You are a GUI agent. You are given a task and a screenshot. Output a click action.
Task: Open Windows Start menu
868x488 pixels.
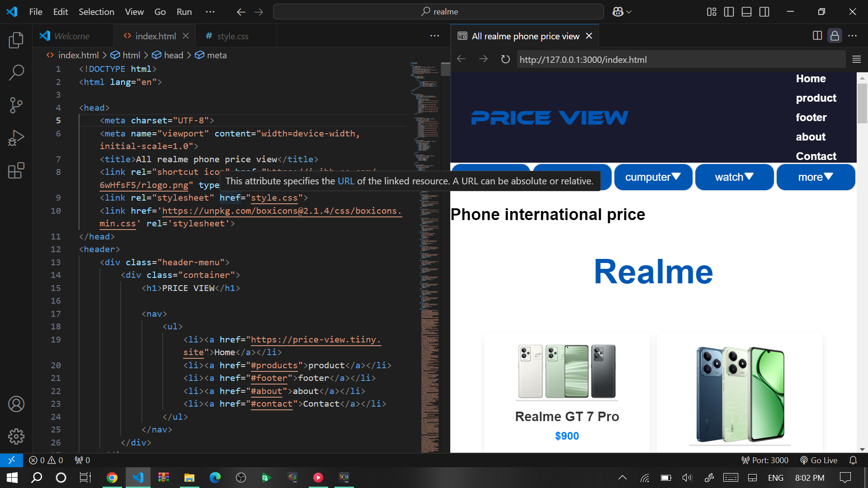coord(12,478)
